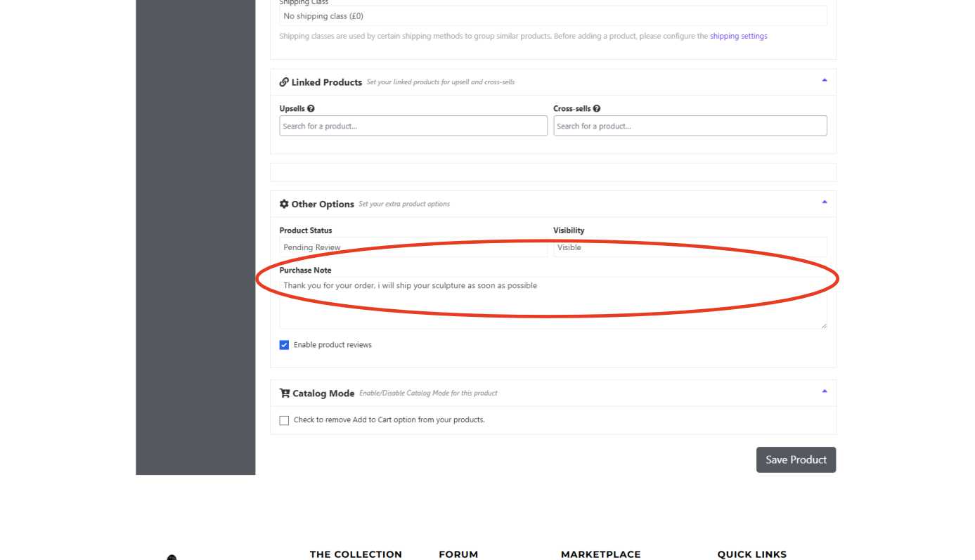The height and width of the screenshot is (560, 975).
Task: Click into the Cross-sells search field
Action: [690, 126]
